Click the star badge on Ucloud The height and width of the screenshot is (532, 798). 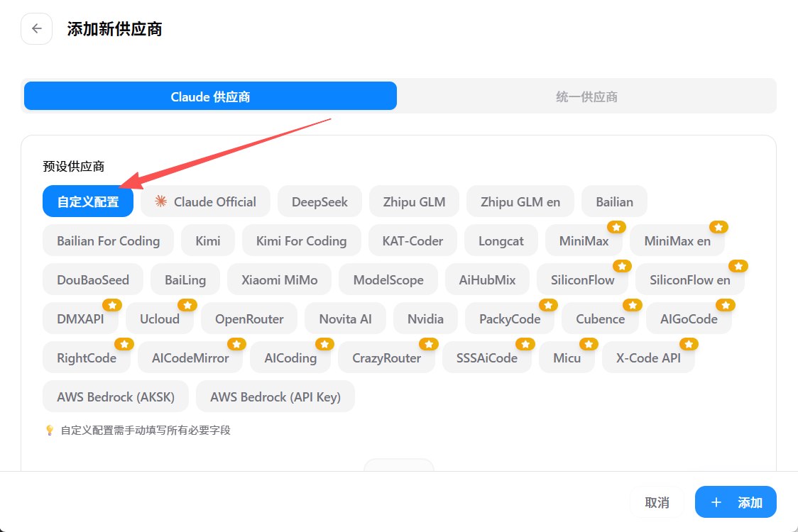point(187,305)
